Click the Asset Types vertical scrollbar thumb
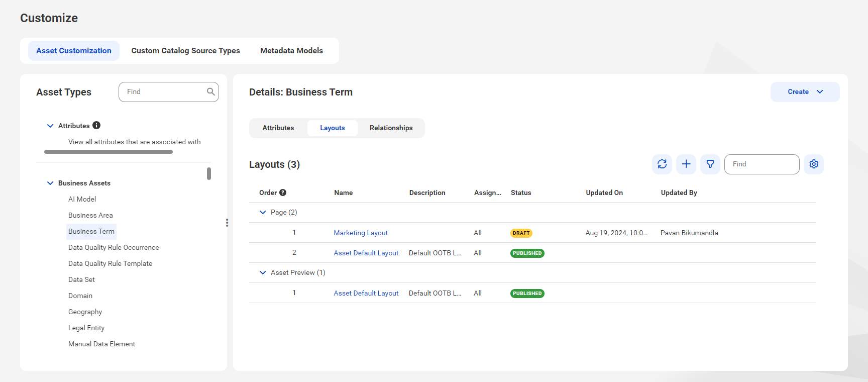This screenshot has height=382, width=868. [x=209, y=173]
